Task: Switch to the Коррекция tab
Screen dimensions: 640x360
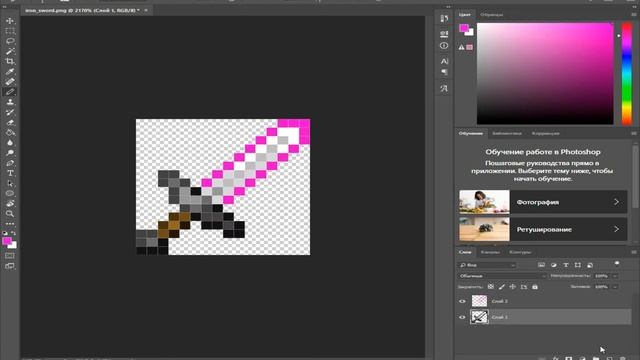Action: coord(545,133)
